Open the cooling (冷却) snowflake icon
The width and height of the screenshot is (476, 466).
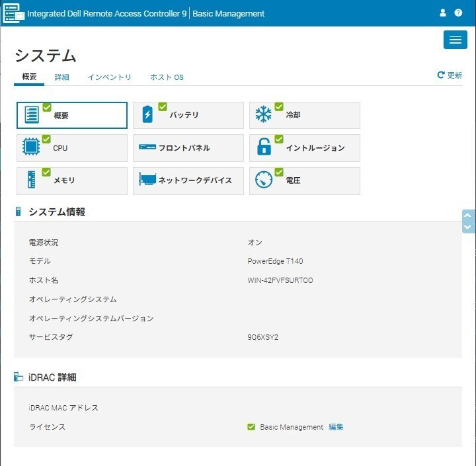pos(264,115)
